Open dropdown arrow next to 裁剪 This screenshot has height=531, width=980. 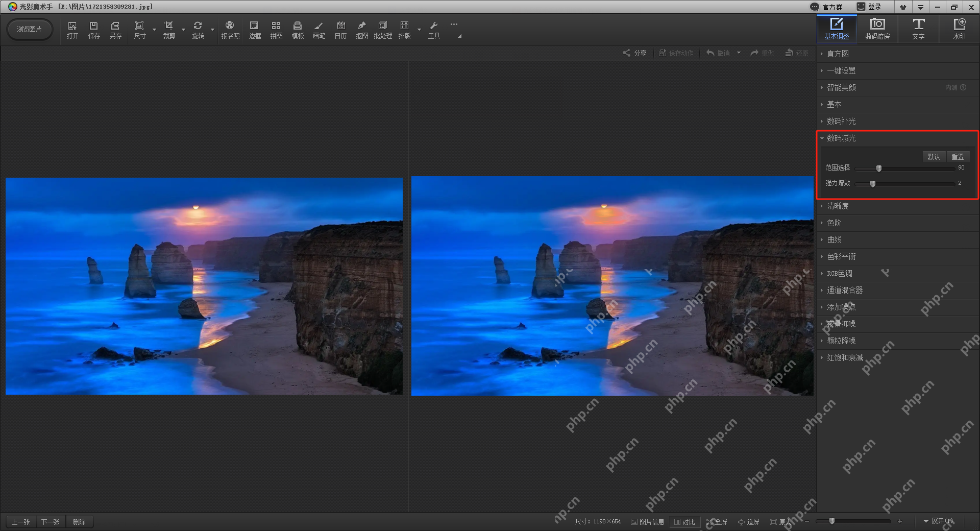(183, 30)
